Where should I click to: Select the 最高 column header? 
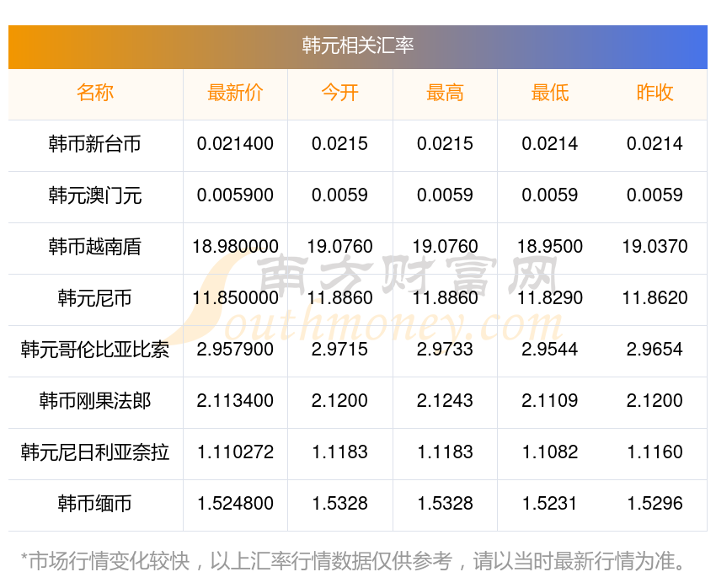click(x=445, y=93)
